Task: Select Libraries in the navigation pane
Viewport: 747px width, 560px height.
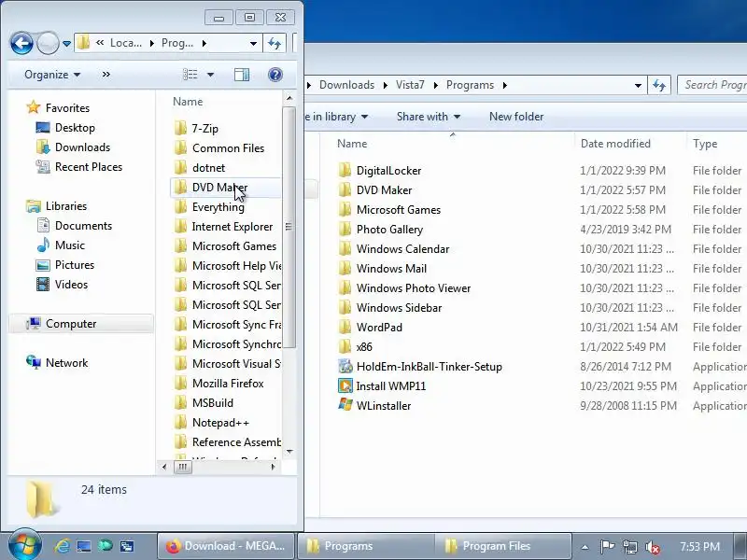Action: point(66,206)
